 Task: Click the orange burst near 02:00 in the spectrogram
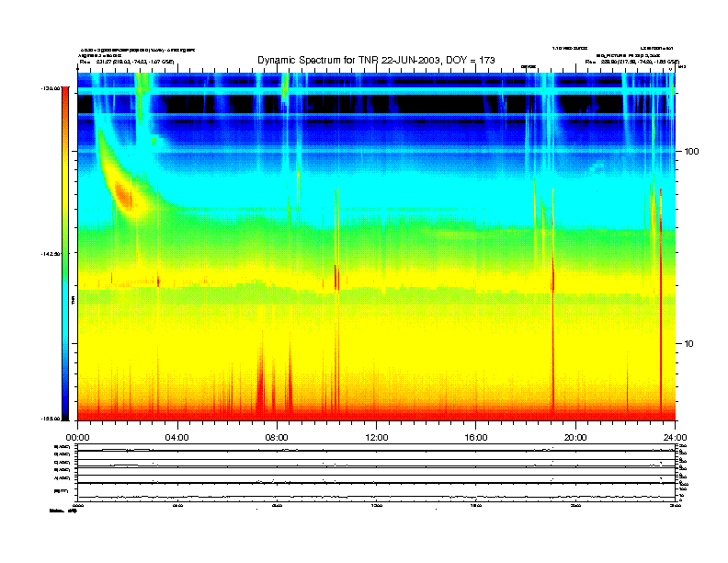click(x=123, y=194)
